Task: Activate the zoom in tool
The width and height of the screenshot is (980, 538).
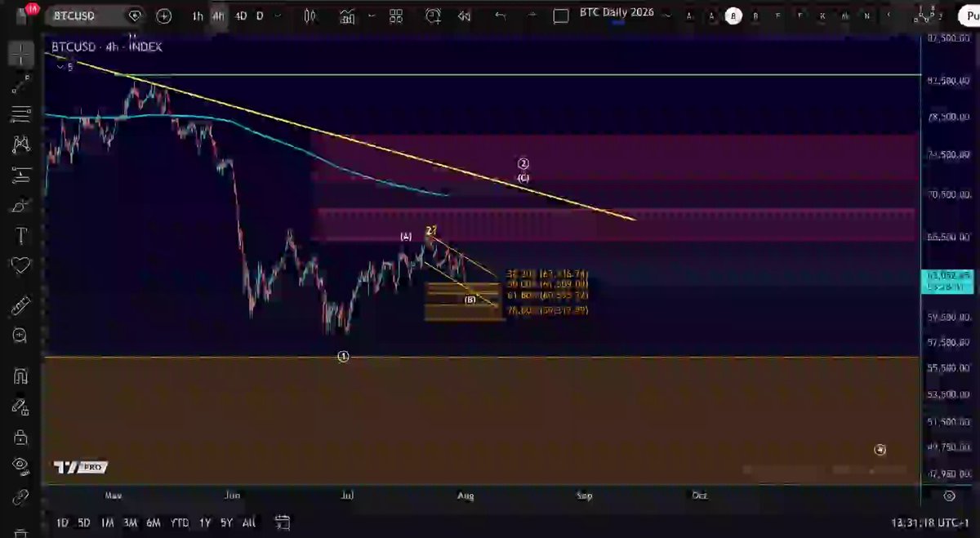Action: click(21, 336)
